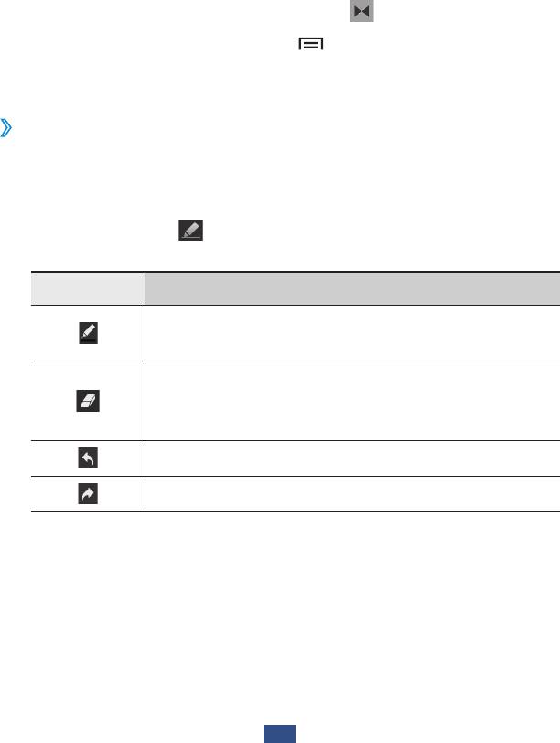Image resolution: width=560 pixels, height=743 pixels.
Task: Click the description cell next to the undo icon
Action: [351, 458]
